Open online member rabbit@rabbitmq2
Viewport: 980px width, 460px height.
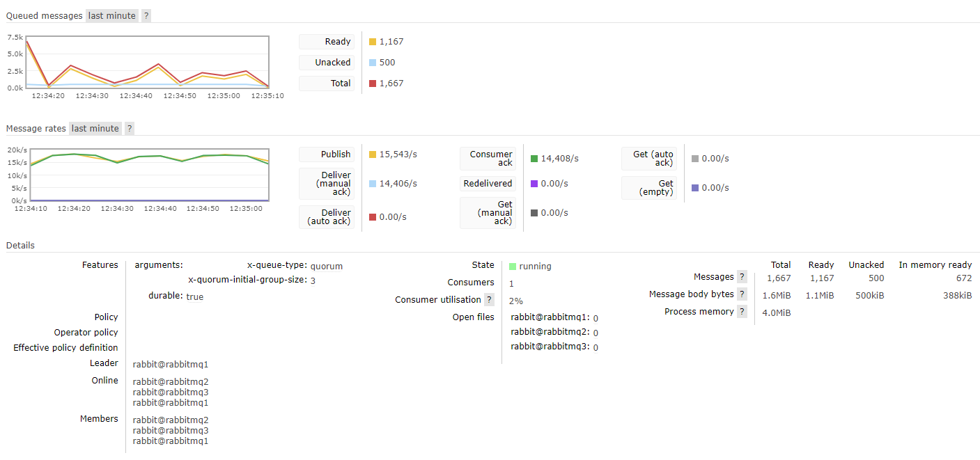(171, 381)
